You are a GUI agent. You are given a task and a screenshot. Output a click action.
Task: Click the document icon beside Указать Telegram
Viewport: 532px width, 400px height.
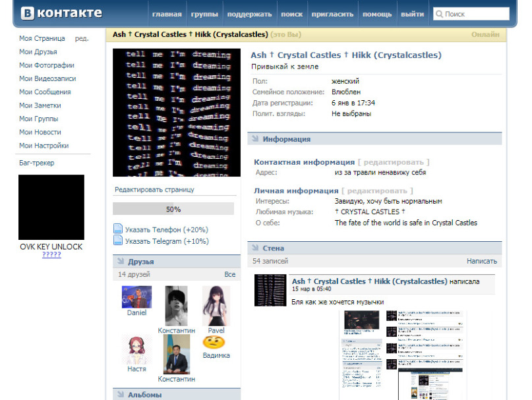tap(118, 241)
